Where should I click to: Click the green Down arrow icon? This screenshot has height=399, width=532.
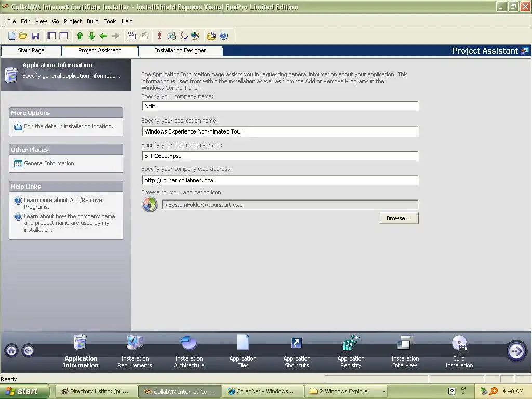tap(91, 36)
